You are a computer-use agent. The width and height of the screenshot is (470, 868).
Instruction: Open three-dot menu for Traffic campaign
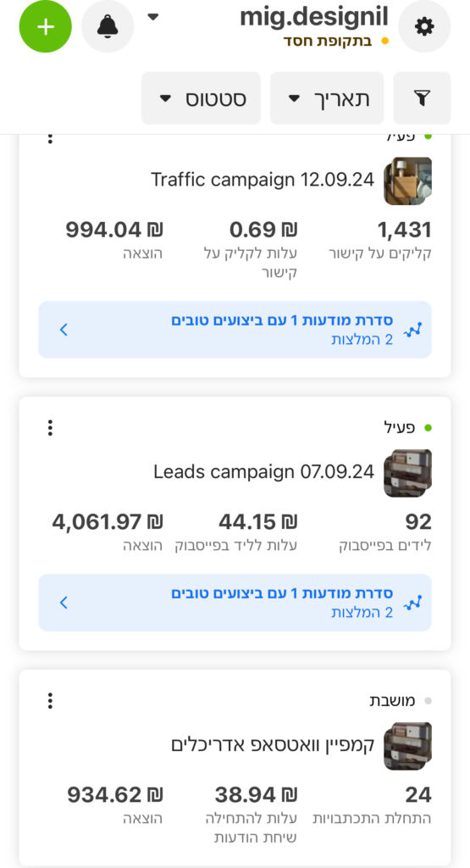click(x=50, y=138)
